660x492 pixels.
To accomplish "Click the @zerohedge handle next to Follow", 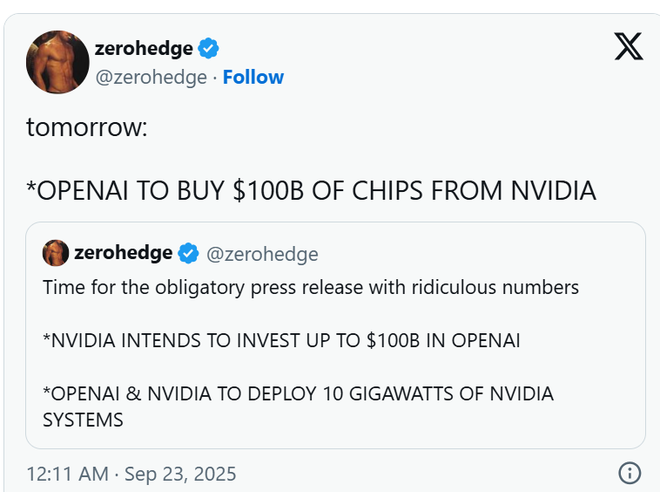I will [x=150, y=77].
